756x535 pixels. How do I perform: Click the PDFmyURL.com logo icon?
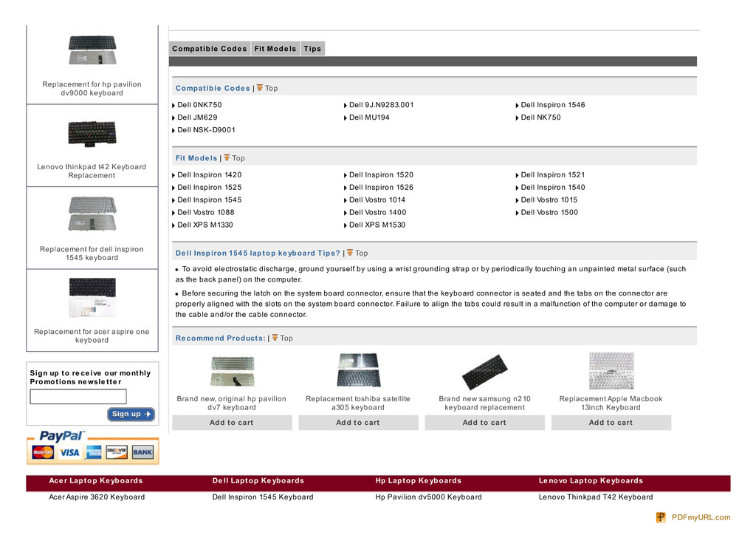tap(661, 517)
